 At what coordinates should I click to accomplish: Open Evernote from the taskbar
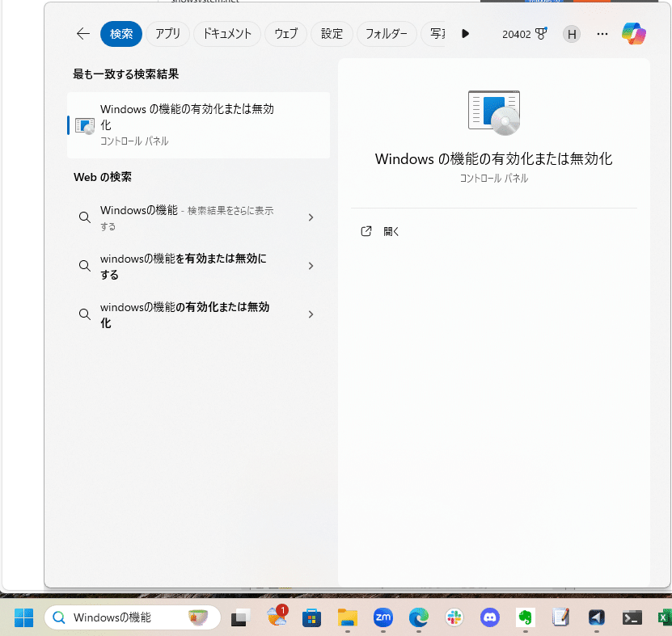tap(526, 617)
